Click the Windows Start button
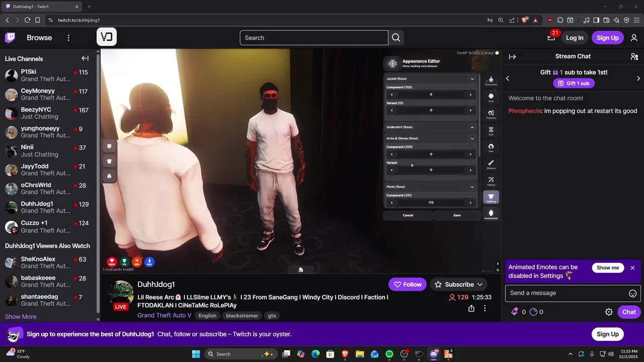The width and height of the screenshot is (644, 362). click(x=196, y=354)
